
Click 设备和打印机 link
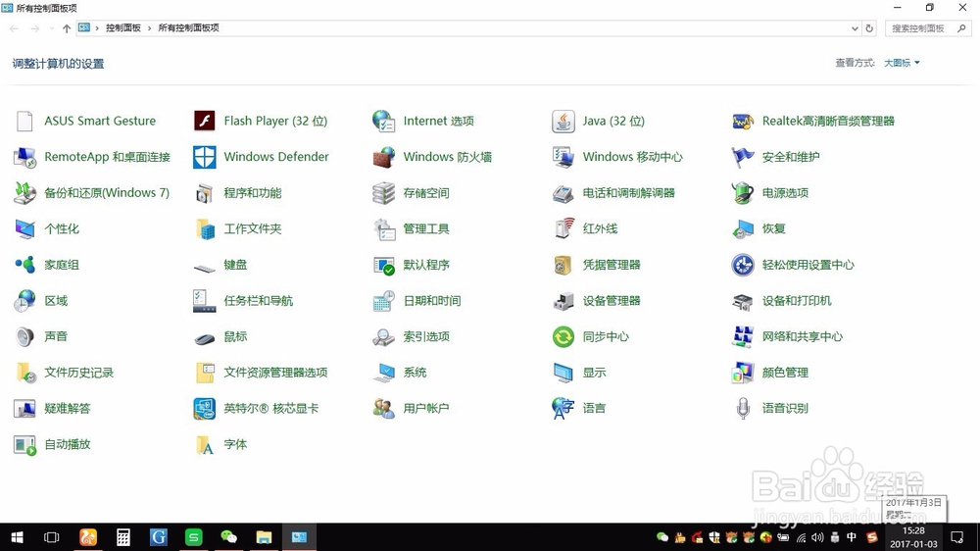pos(797,301)
